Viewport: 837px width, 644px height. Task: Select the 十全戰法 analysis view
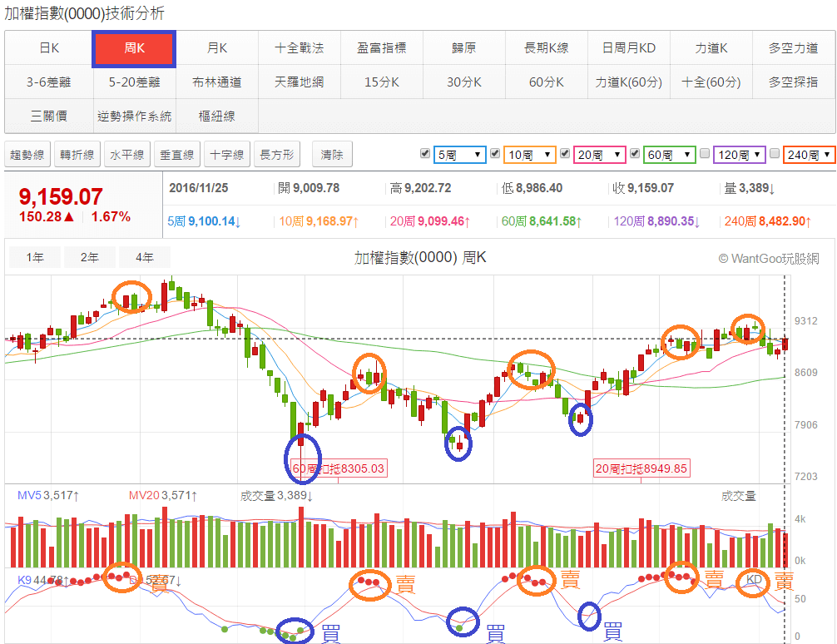point(299,49)
